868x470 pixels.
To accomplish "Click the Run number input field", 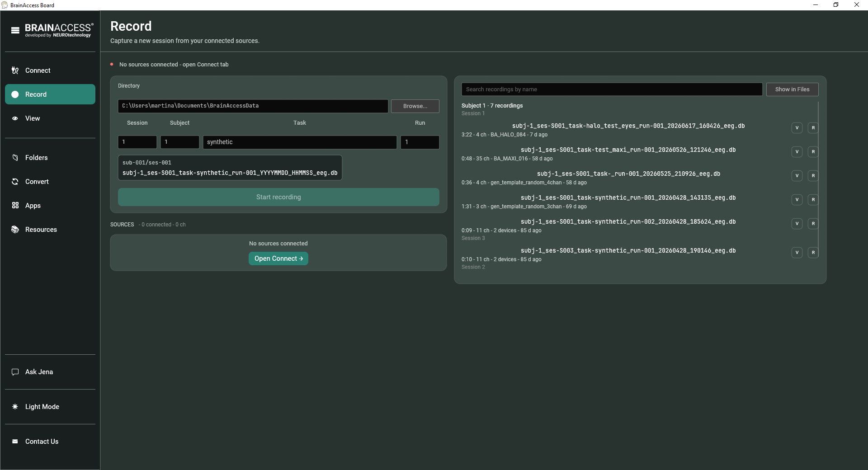I will tap(420, 142).
